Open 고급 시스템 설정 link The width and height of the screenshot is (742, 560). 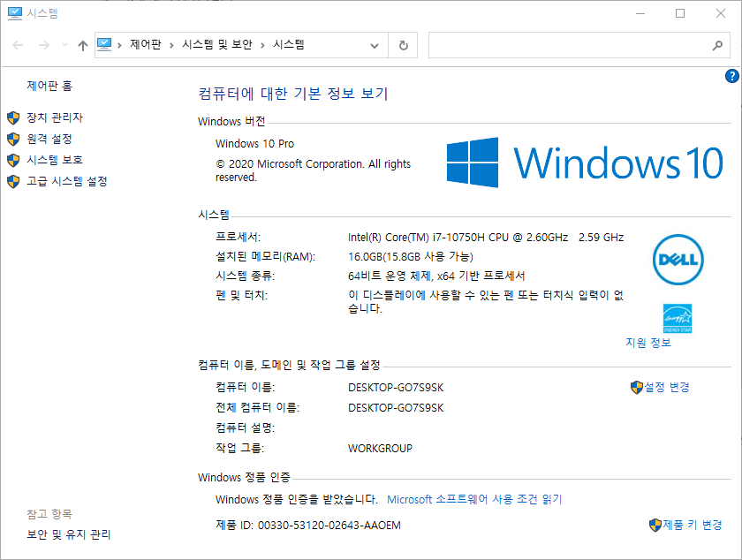(x=67, y=181)
